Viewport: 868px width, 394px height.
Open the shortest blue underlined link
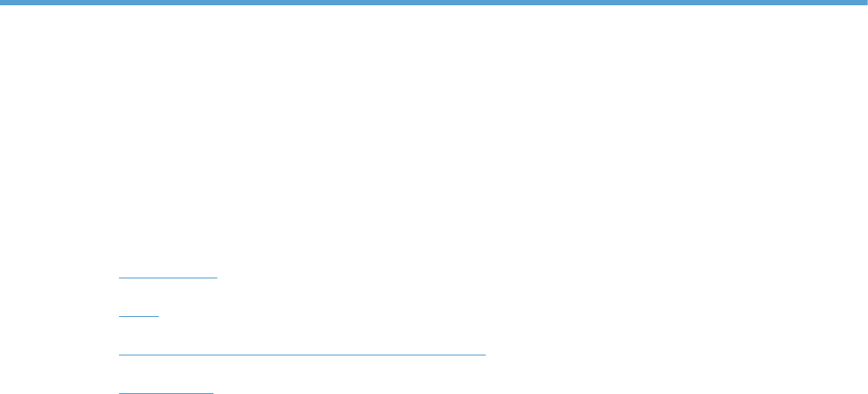click(x=138, y=310)
